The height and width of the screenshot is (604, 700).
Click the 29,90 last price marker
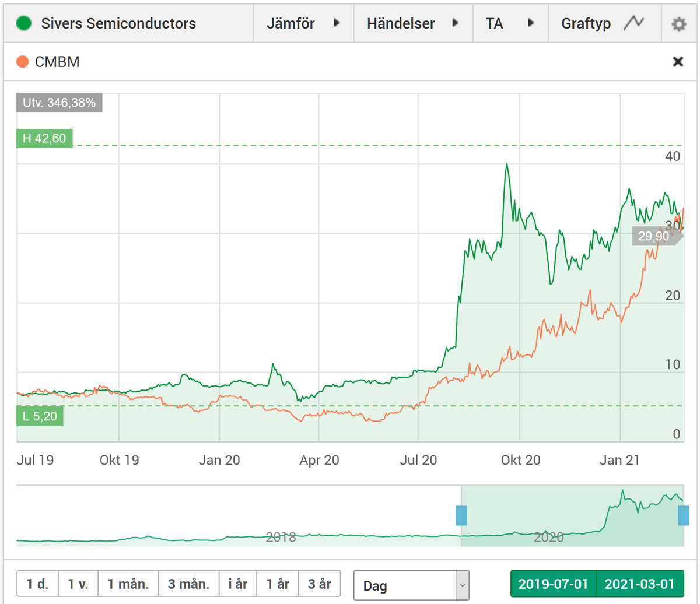point(657,236)
